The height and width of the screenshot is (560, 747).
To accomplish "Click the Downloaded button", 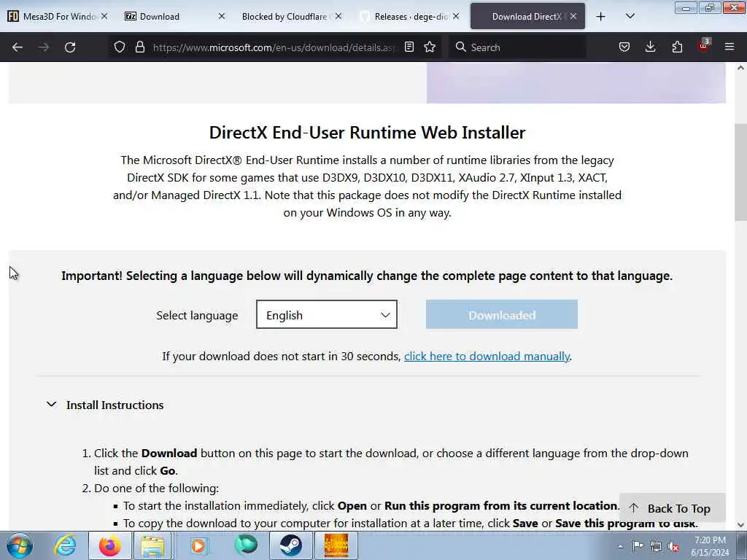I will click(x=502, y=314).
